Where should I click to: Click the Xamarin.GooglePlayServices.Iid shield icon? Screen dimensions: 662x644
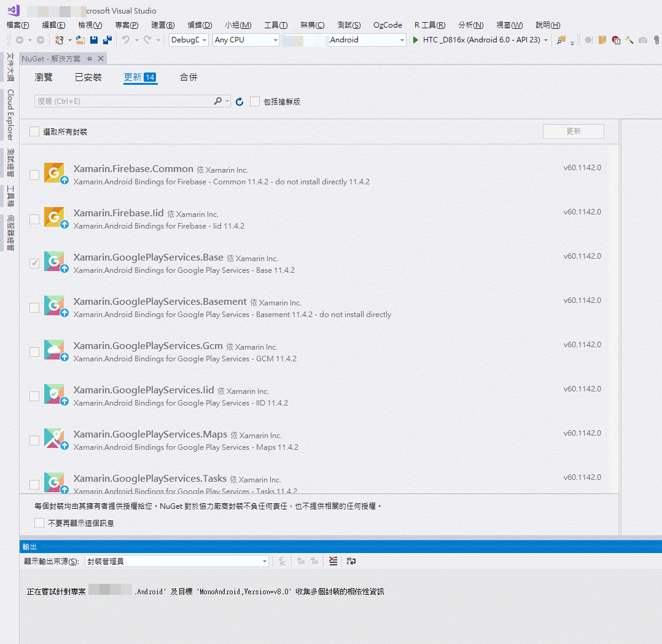click(55, 395)
